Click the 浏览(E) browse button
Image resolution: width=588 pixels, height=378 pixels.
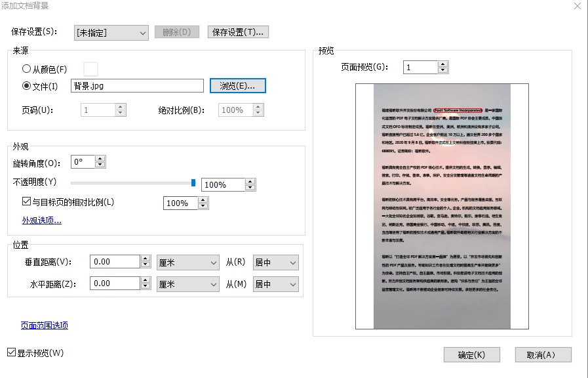(237, 85)
